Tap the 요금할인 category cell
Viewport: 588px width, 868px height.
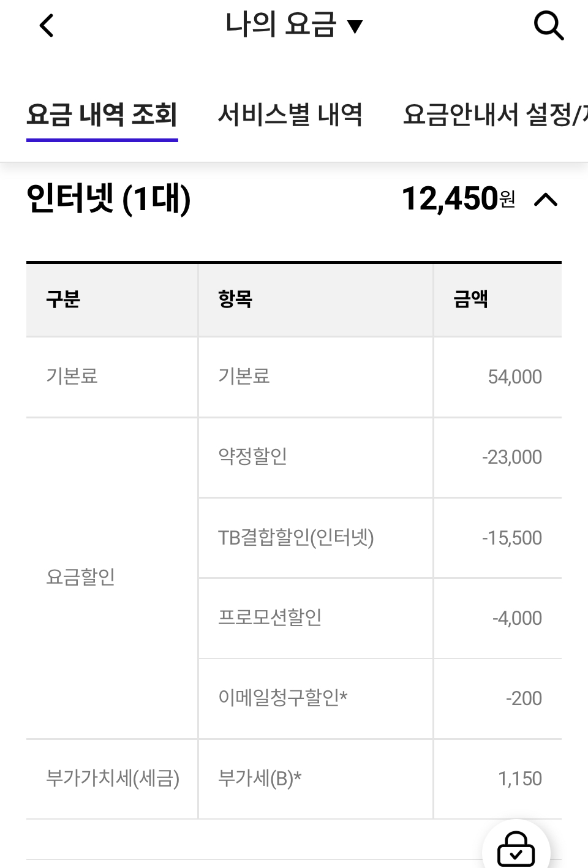[81, 577]
